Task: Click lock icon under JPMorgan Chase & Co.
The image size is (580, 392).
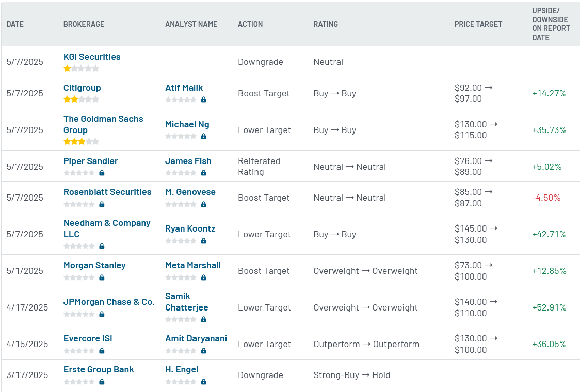Action: 102,314
